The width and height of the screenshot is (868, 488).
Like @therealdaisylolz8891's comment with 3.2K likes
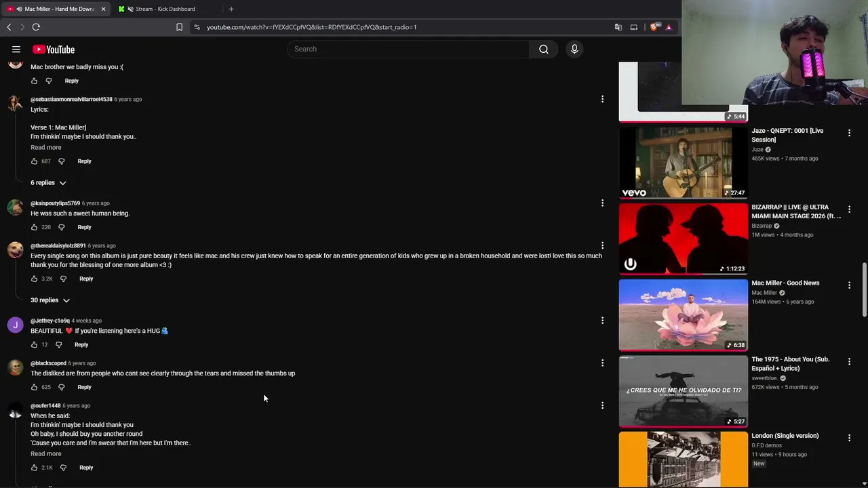pyautogui.click(x=34, y=279)
